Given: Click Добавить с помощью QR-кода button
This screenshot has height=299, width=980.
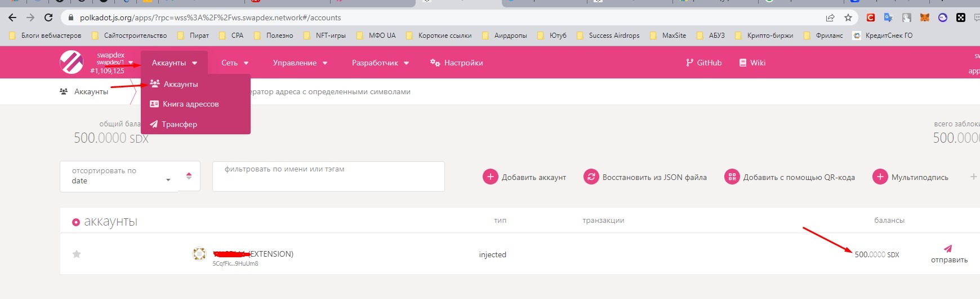Looking at the screenshot, I should (790, 177).
